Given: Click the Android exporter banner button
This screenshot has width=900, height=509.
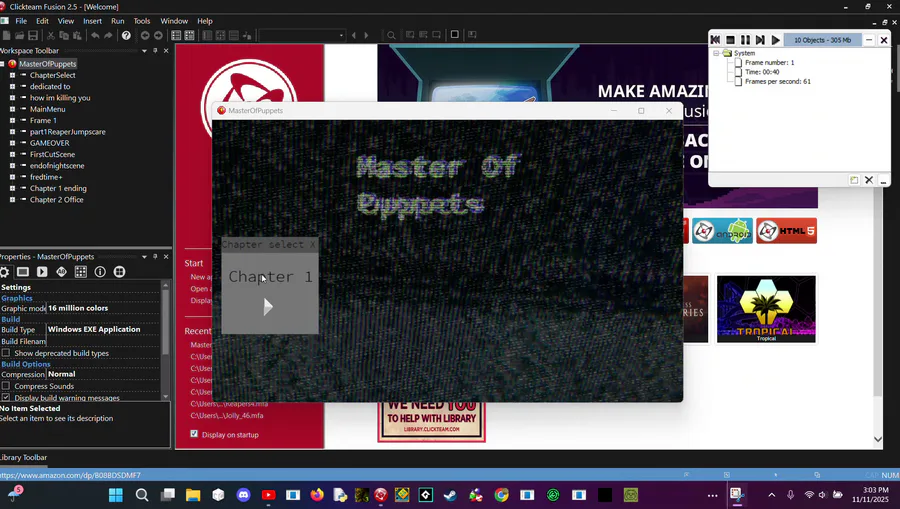Looking at the screenshot, I should pos(722,231).
